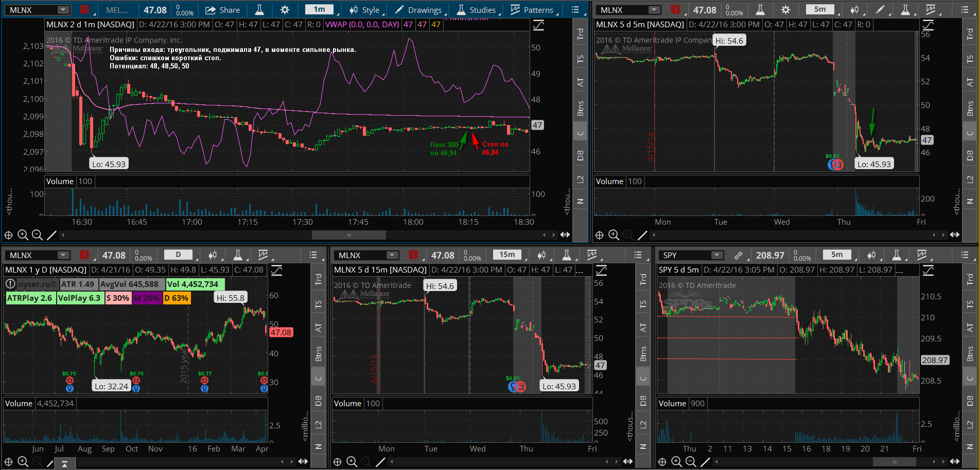Viewport: 980px width, 470px height.
Task: Click the chain link icon on the SPY chart
Action: [x=738, y=255]
